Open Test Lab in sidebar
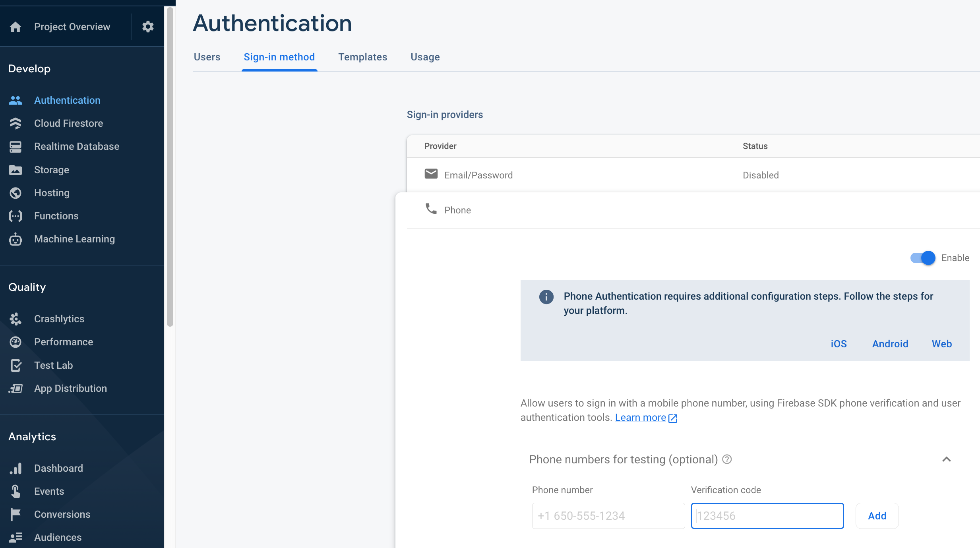The image size is (980, 548). tap(54, 366)
